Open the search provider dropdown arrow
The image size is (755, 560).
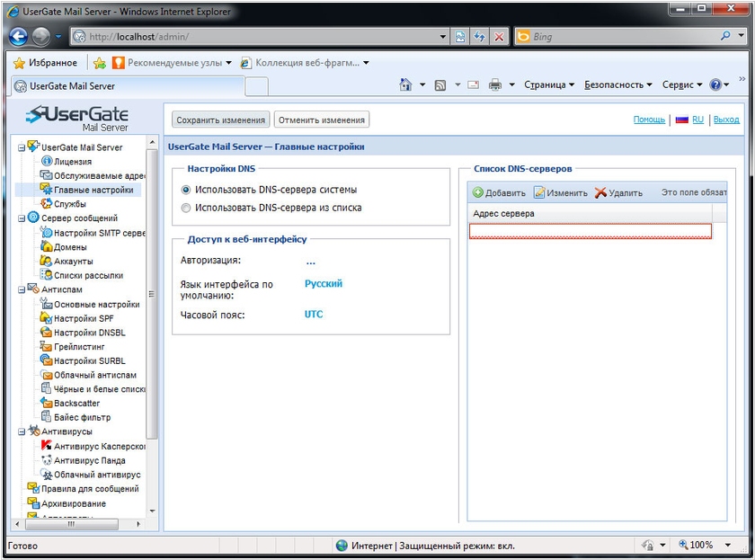[x=742, y=36]
